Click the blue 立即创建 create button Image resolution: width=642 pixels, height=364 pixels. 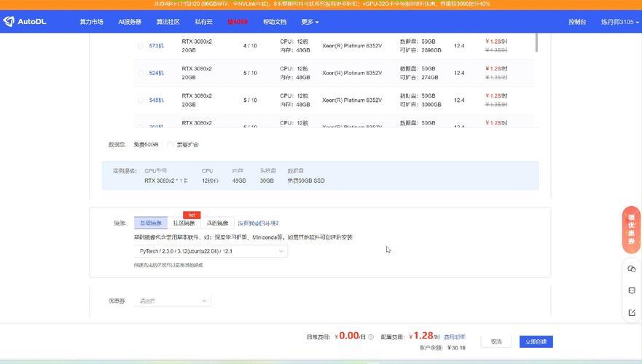536,341
